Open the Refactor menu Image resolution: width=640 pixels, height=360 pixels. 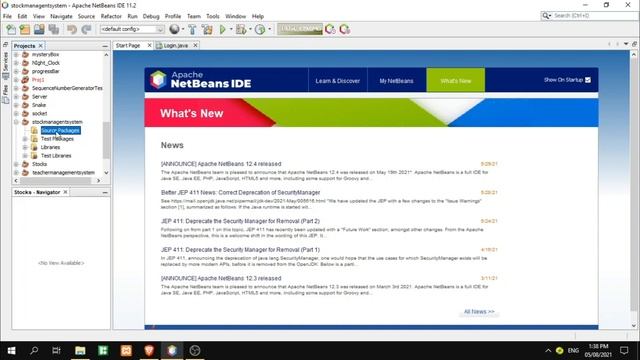[x=111, y=16]
